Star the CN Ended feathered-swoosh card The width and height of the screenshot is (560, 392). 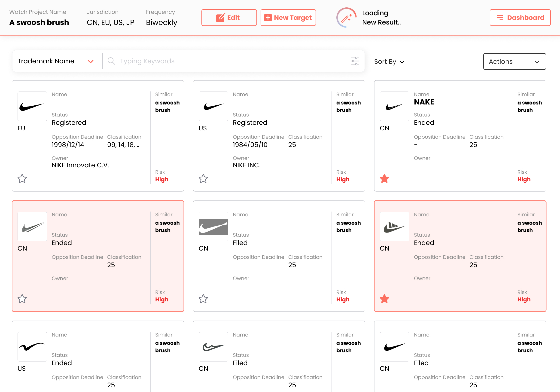[22, 299]
